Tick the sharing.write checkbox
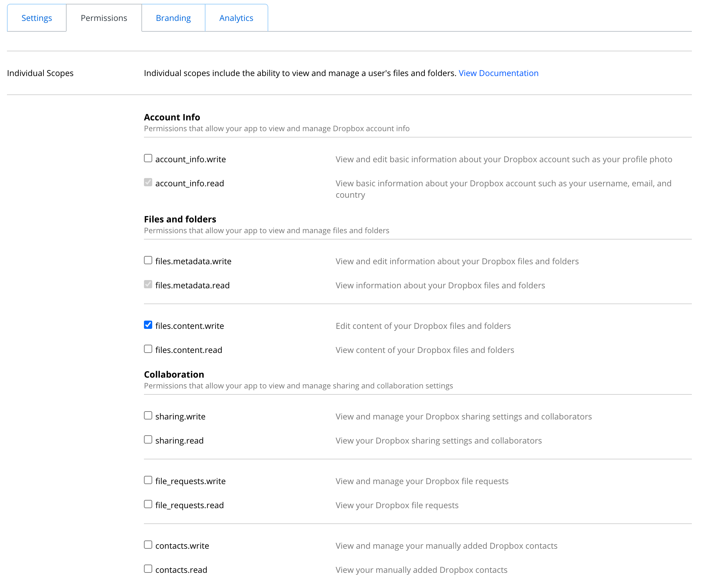Screen dimensions: 702x588 (148, 415)
